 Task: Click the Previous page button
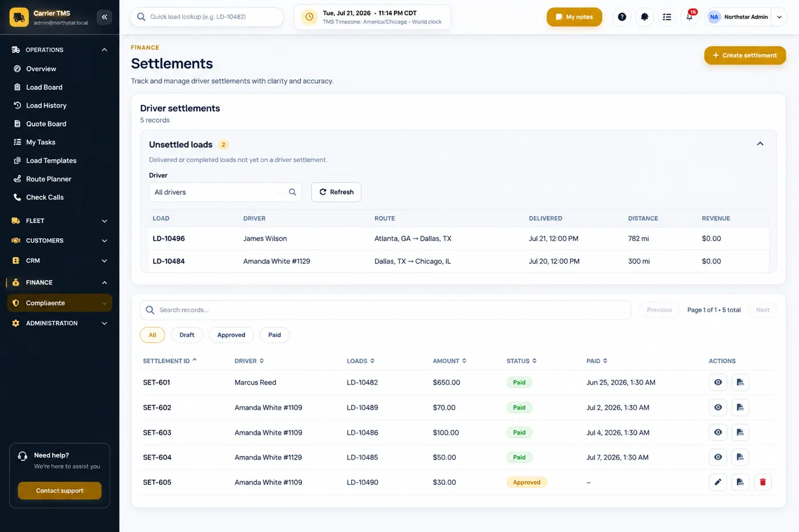pyautogui.click(x=659, y=310)
